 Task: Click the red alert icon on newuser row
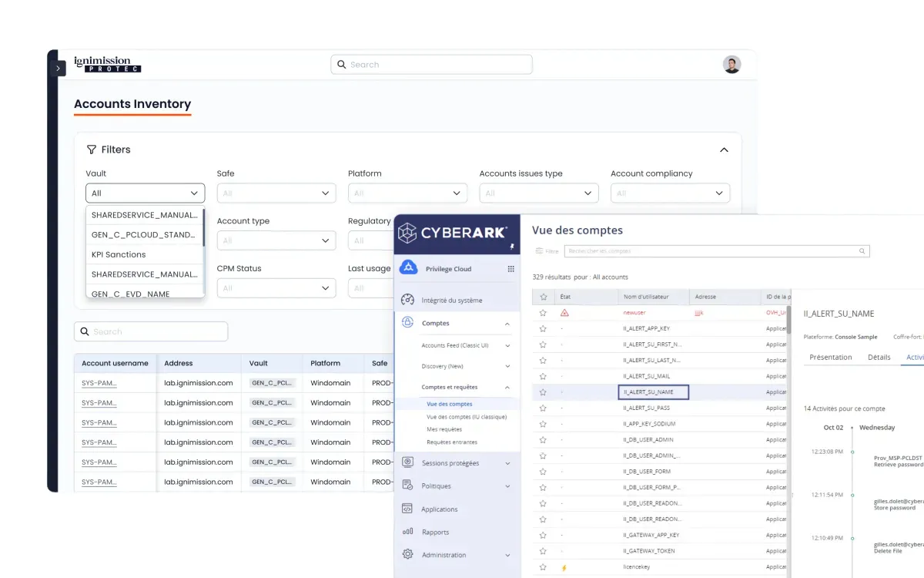coord(564,313)
